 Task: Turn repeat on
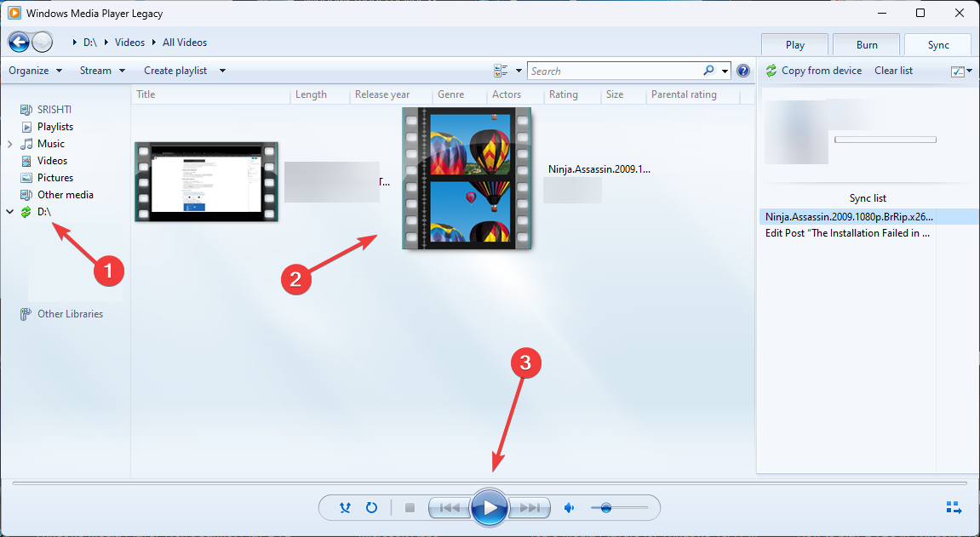pyautogui.click(x=371, y=508)
